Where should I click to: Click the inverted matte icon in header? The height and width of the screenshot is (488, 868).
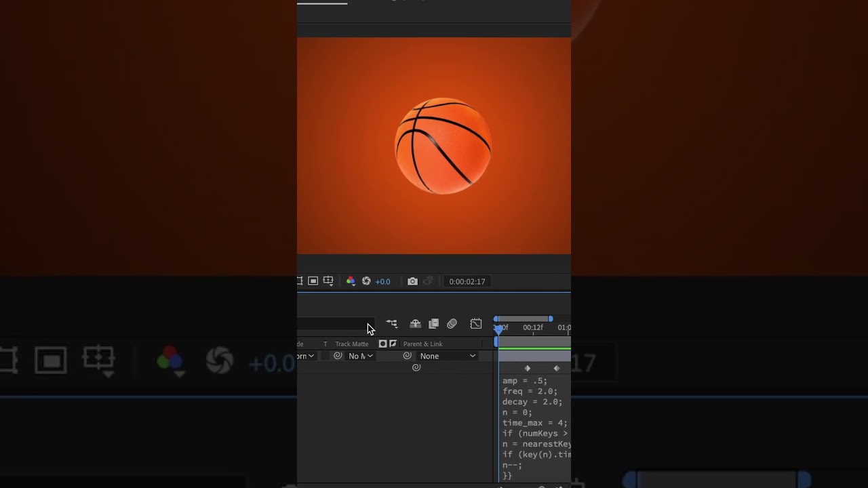pyautogui.click(x=393, y=344)
